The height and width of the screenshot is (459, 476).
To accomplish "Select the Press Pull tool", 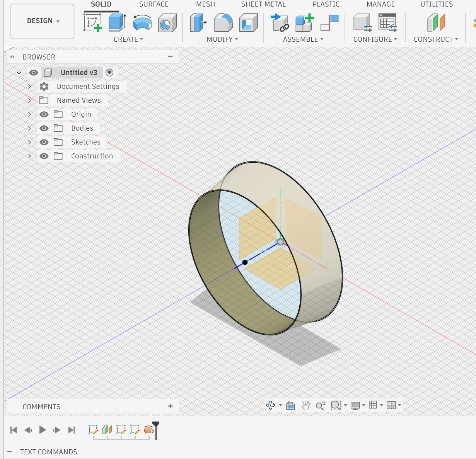I will coord(198,22).
